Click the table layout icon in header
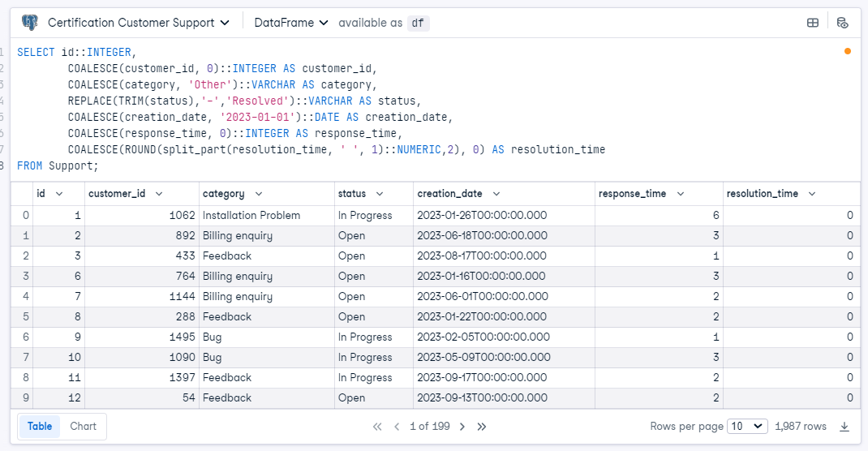Viewport: 868px width, 451px height. coord(812,23)
